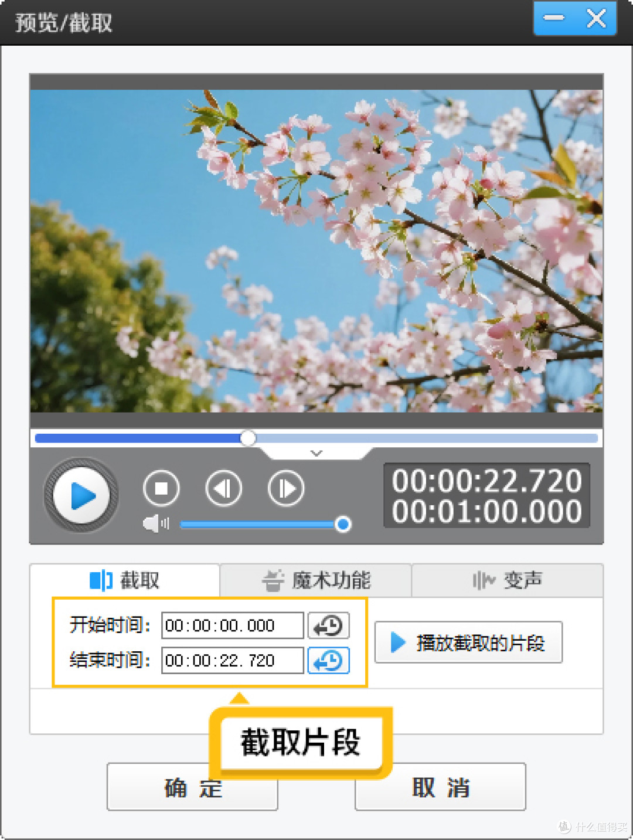Click the volume slider handle
633x840 pixels.
(x=343, y=524)
